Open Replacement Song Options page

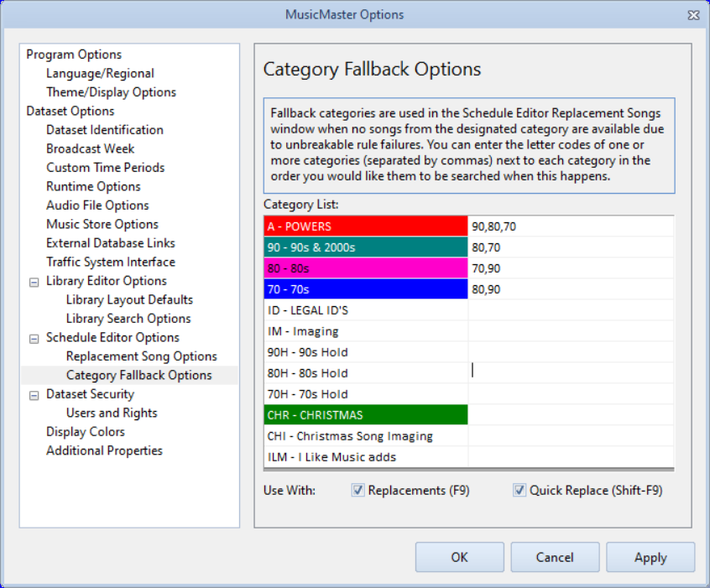click(140, 356)
